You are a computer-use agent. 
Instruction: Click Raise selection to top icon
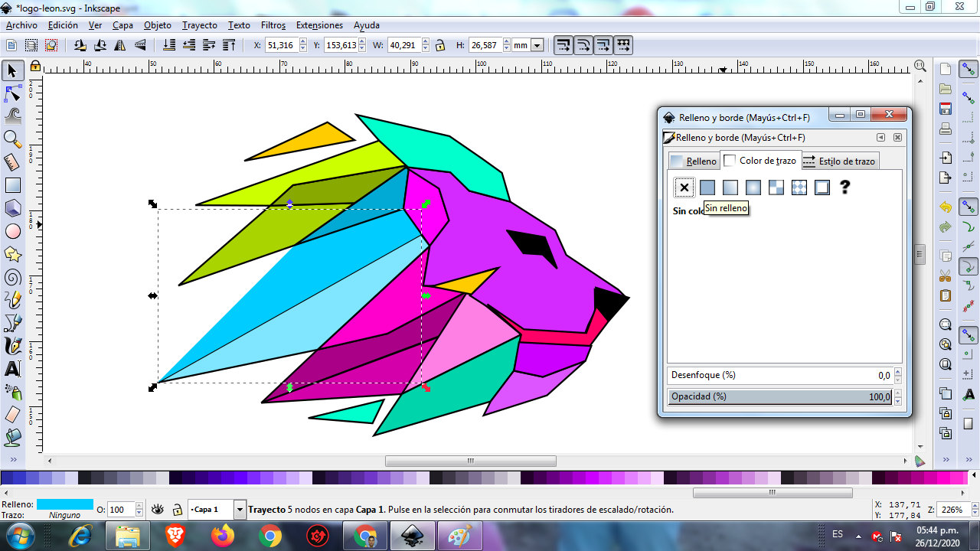click(227, 45)
